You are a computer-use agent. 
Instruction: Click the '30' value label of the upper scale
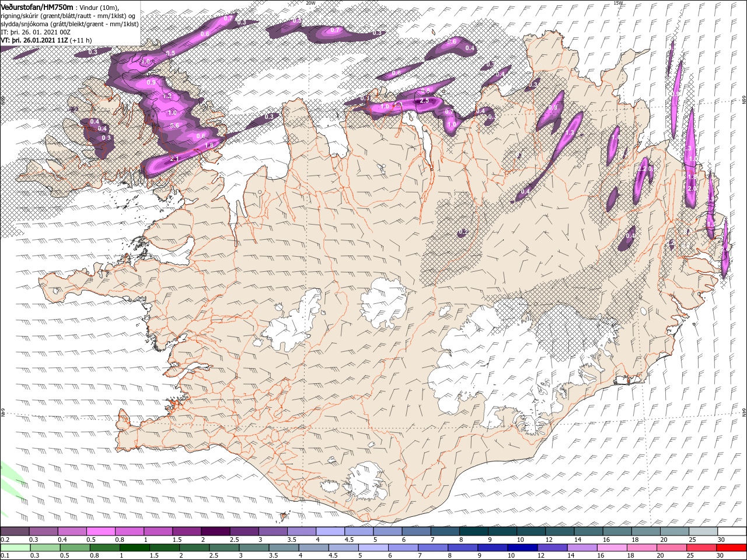[x=721, y=540]
